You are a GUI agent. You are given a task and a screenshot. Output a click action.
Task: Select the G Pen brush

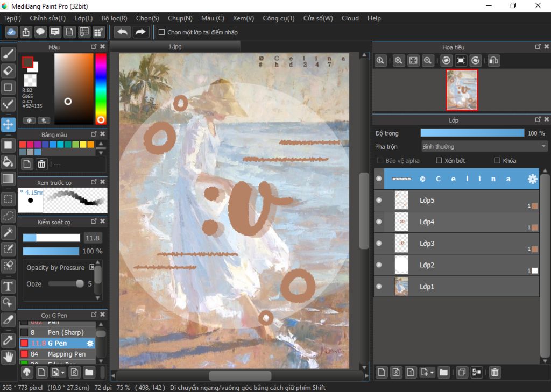click(x=57, y=343)
